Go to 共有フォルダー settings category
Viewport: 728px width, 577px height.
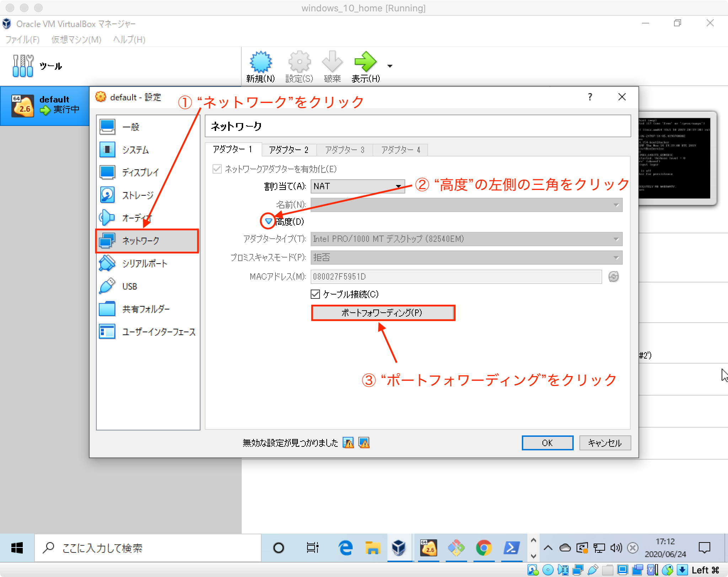tap(146, 309)
